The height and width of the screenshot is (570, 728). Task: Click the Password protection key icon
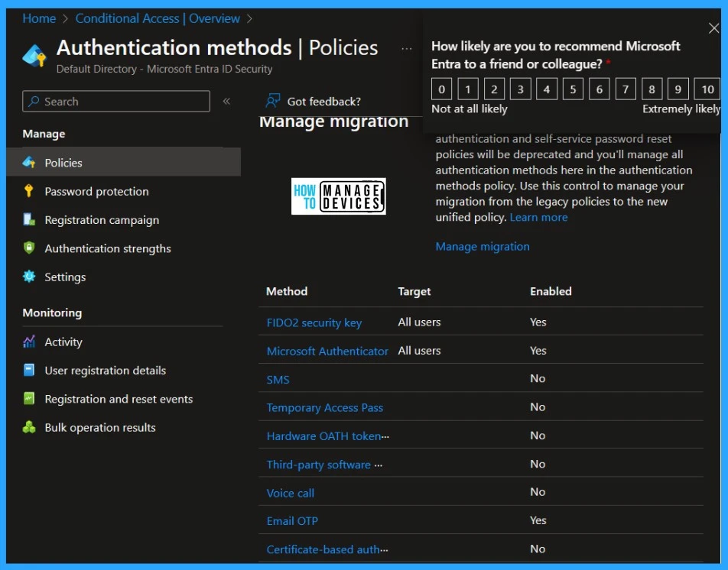[x=29, y=190]
